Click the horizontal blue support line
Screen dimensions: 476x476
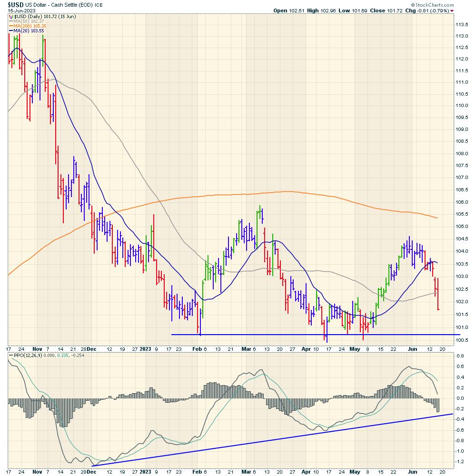(286, 335)
